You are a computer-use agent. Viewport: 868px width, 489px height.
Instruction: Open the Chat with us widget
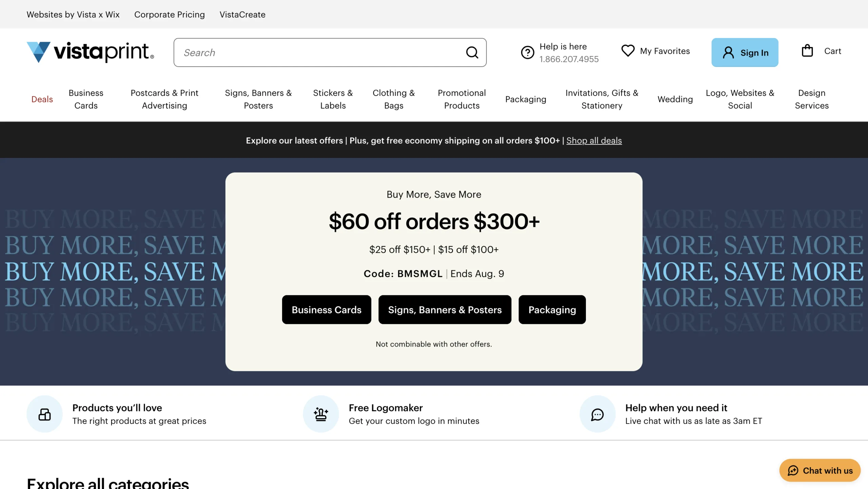[820, 470]
